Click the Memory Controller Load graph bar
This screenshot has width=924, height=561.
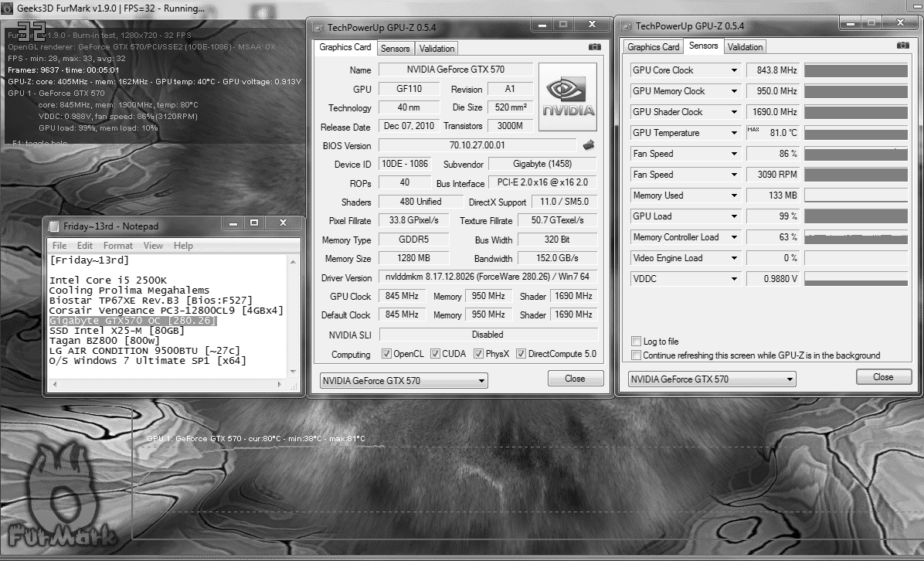coord(856,237)
